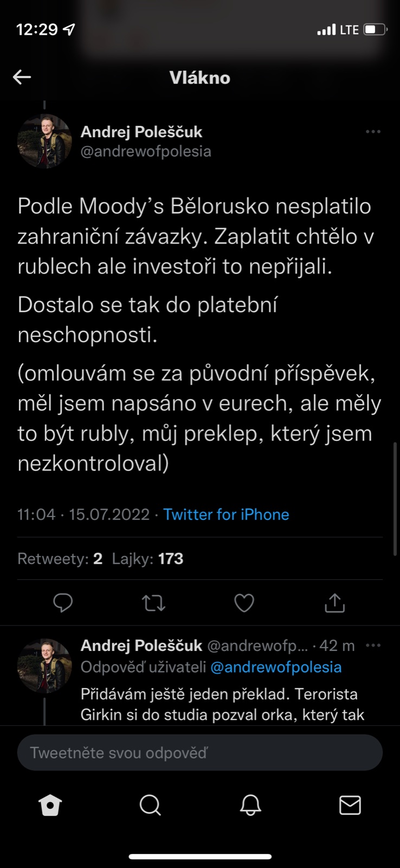The height and width of the screenshot is (868, 400).
Task: Open the Search tab
Action: coord(150,806)
